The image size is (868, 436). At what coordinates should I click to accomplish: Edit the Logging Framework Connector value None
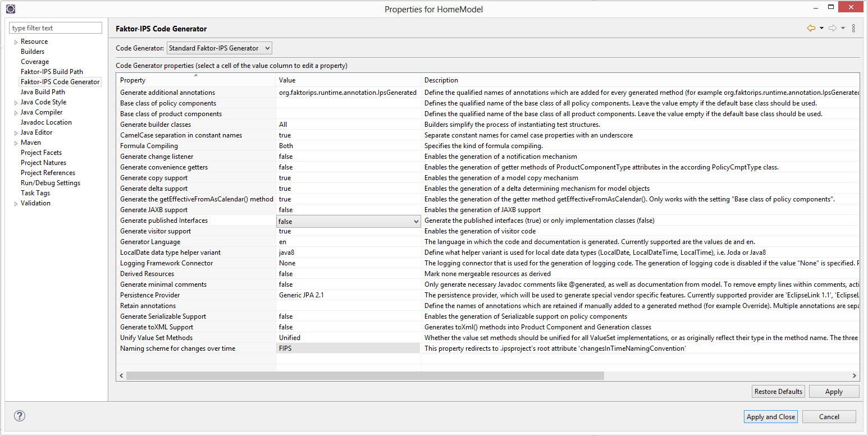click(x=348, y=263)
